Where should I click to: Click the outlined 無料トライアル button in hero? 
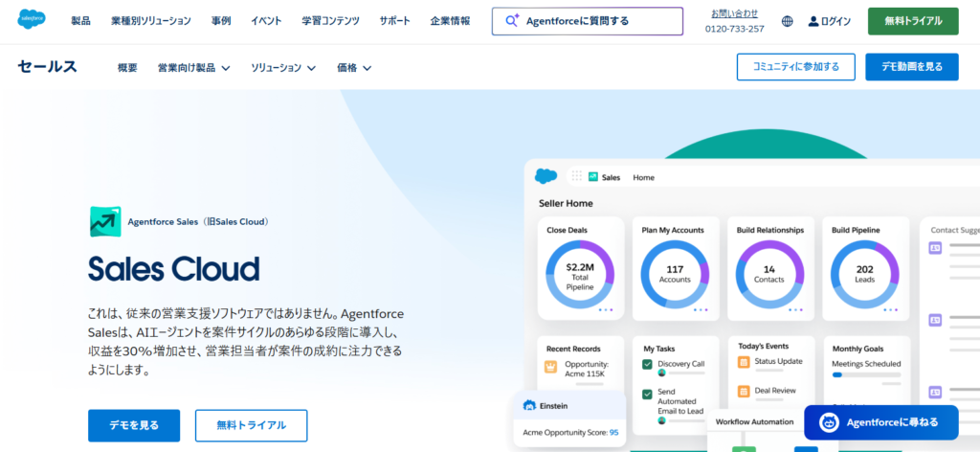pyautogui.click(x=252, y=426)
